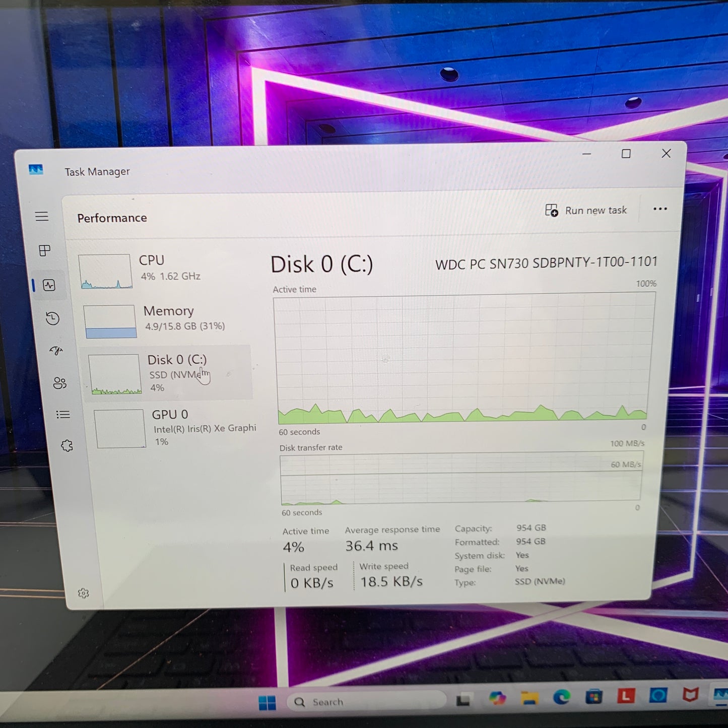Open File Explorer from the taskbar

pos(530,698)
